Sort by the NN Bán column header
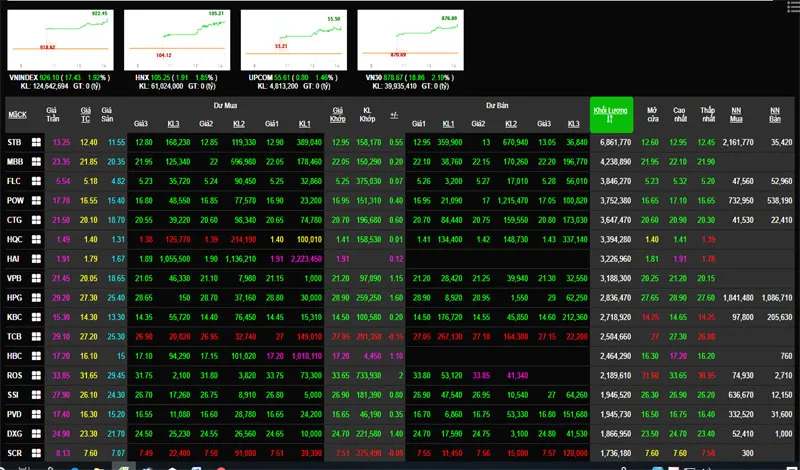800x470 pixels. (776, 114)
